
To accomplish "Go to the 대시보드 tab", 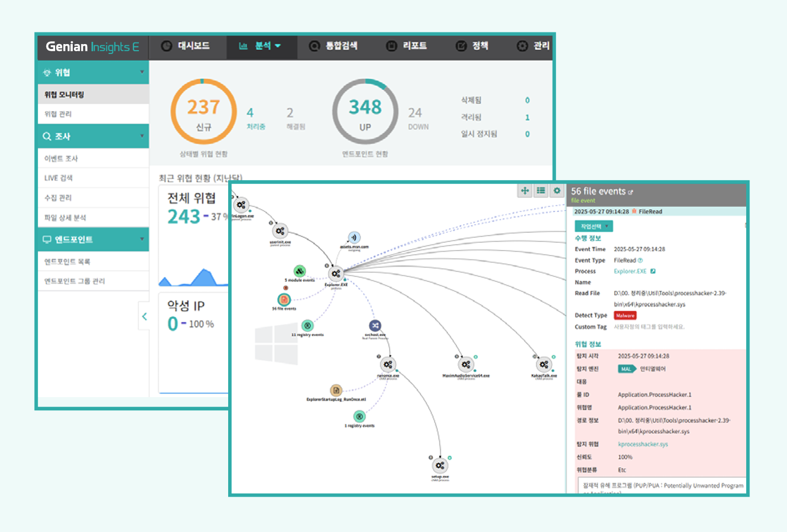I will click(186, 46).
